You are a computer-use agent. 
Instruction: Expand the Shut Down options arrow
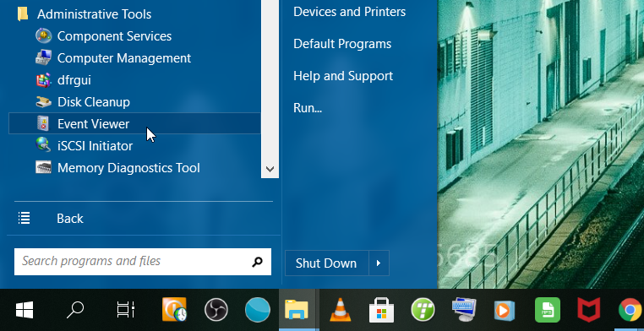[x=379, y=263]
